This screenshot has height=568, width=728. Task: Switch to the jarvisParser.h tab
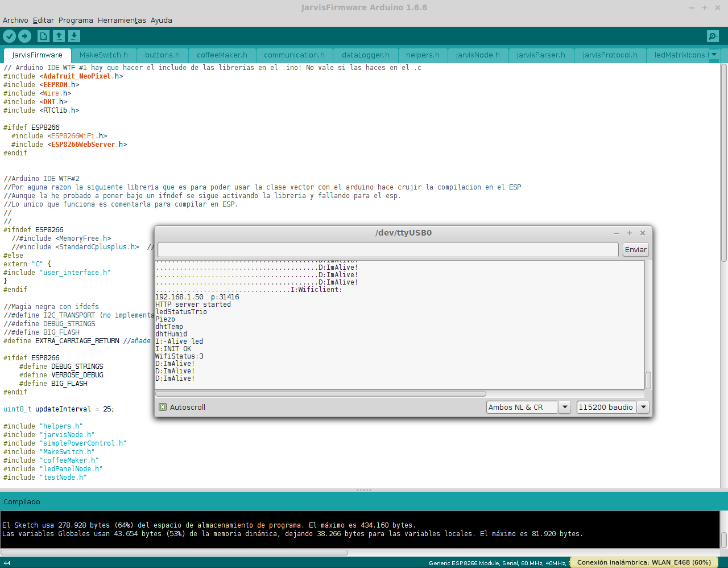[x=541, y=55]
